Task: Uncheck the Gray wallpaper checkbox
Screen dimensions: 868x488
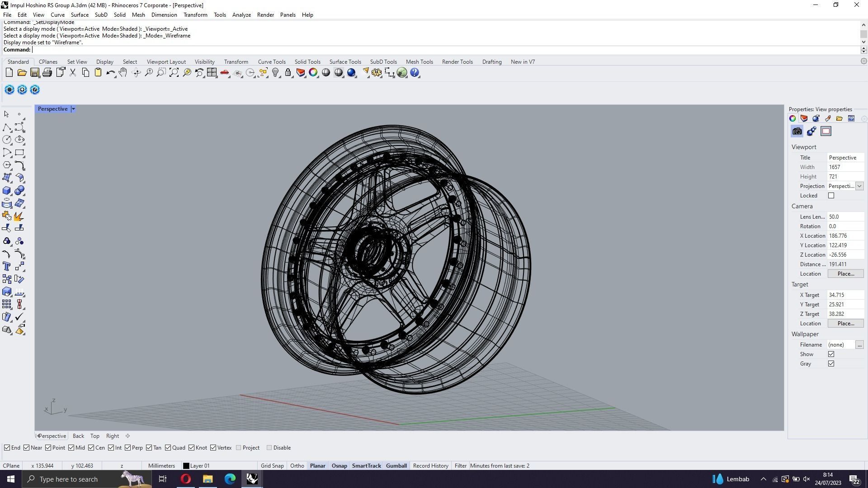Action: 831,364
